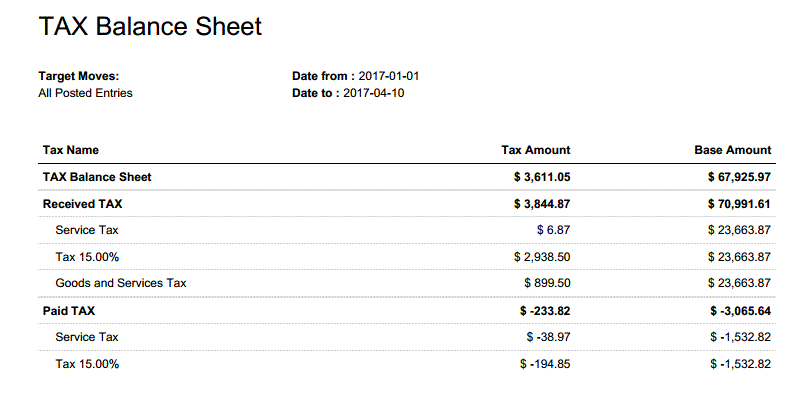Click the $ 3,611.05 total tax amount

tap(542, 177)
